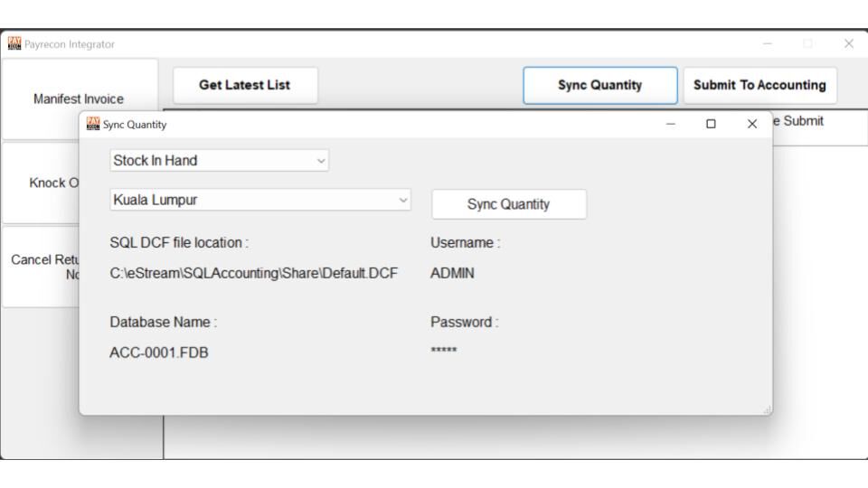The width and height of the screenshot is (868, 488).
Task: Close the Sync Quantity dialog
Action: pos(751,124)
